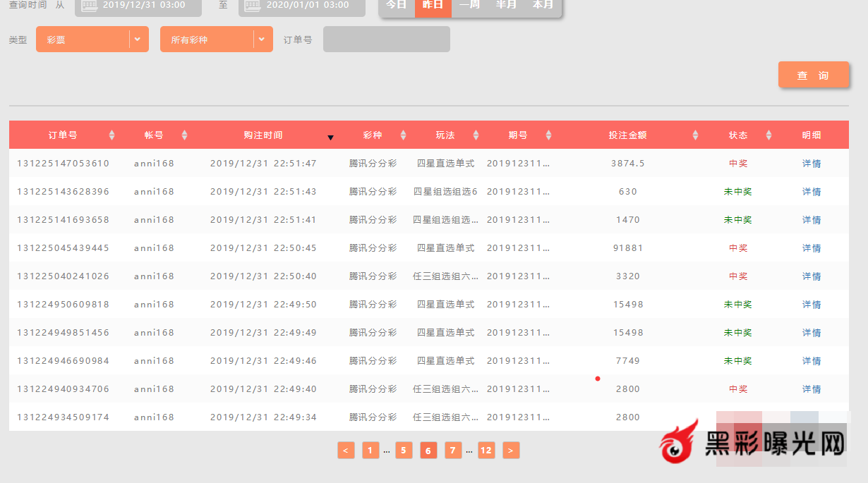This screenshot has height=483, width=868.
Task: Click the 查询 search button
Action: pyautogui.click(x=813, y=75)
